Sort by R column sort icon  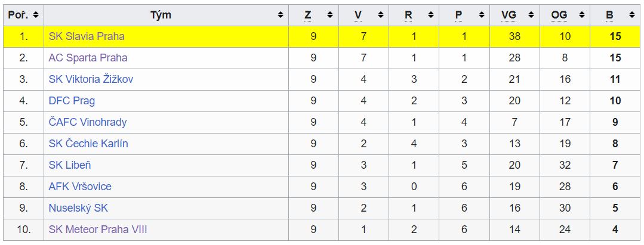[x=431, y=15]
